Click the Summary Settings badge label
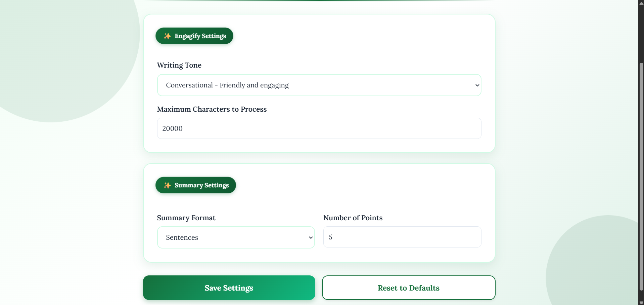Viewport: 644px width, 305px height. (x=201, y=185)
